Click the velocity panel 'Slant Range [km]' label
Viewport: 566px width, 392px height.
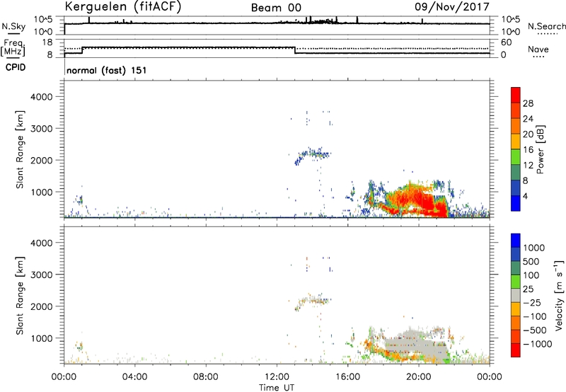[x=20, y=295]
